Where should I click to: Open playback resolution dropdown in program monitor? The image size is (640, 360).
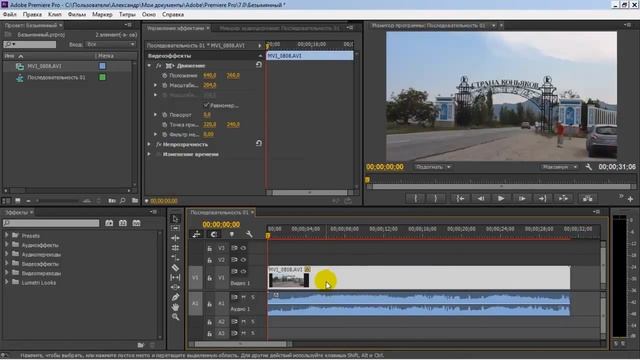tap(560, 167)
